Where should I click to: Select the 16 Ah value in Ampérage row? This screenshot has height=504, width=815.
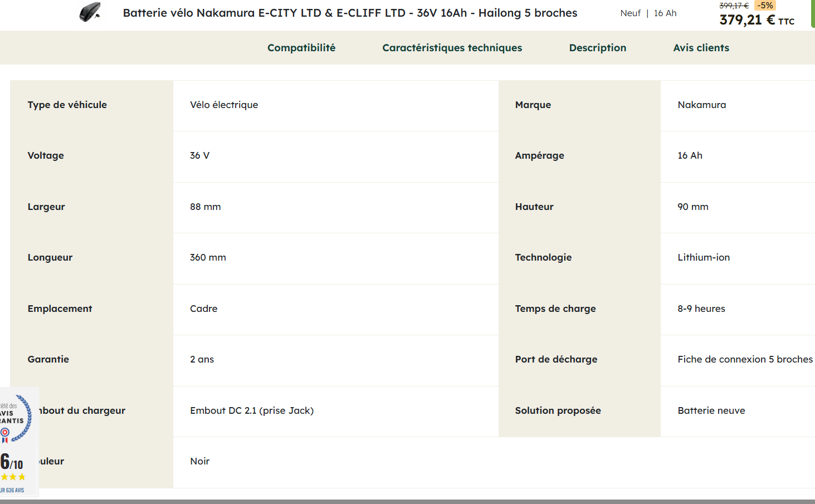pos(690,155)
